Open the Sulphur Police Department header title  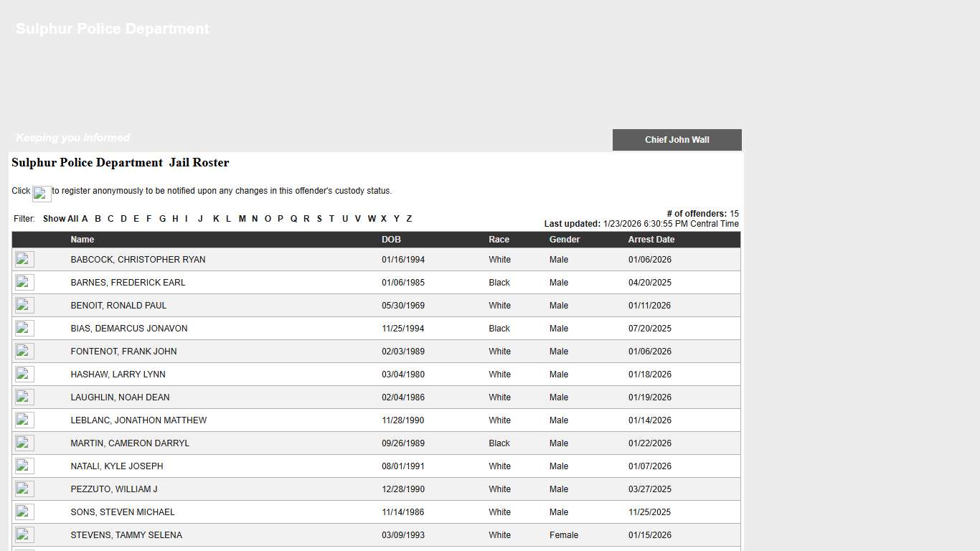(113, 29)
